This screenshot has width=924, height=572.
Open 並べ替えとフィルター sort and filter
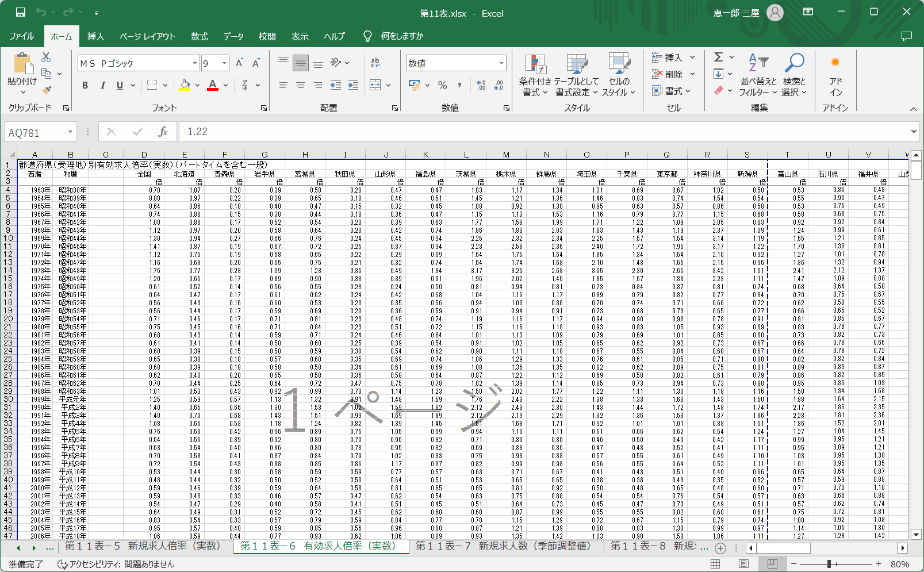point(758,75)
